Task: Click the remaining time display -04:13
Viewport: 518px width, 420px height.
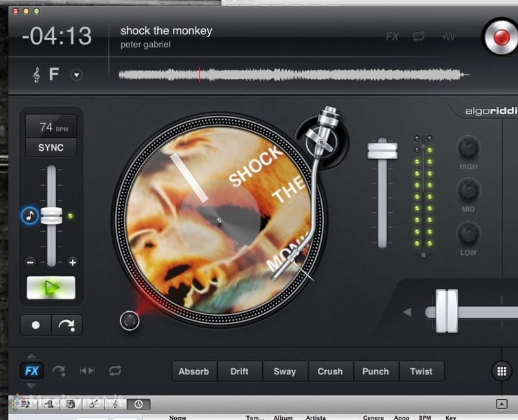Action: (x=57, y=36)
